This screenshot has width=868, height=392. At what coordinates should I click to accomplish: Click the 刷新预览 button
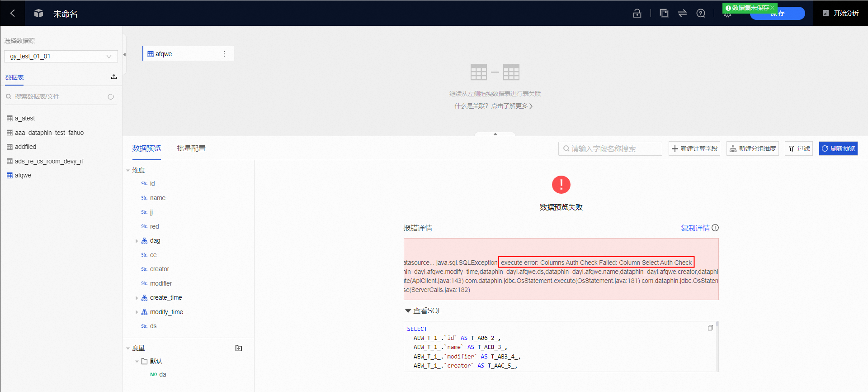(x=838, y=148)
